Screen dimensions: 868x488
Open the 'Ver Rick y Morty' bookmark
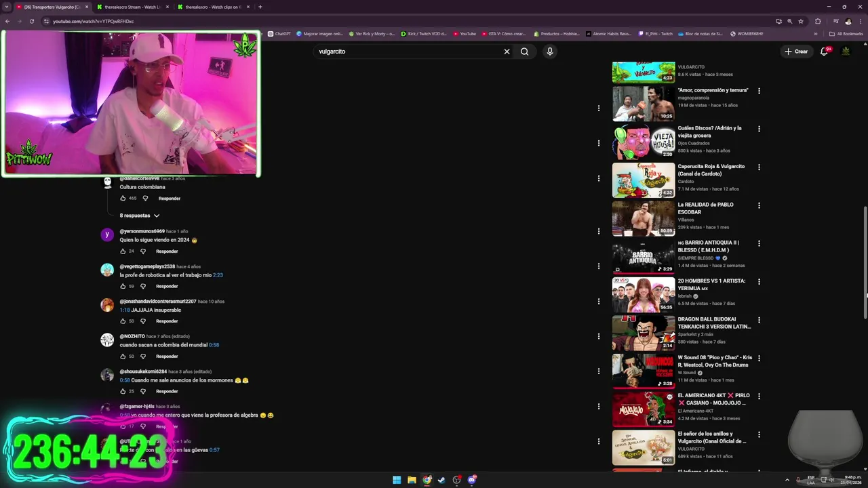tap(372, 33)
